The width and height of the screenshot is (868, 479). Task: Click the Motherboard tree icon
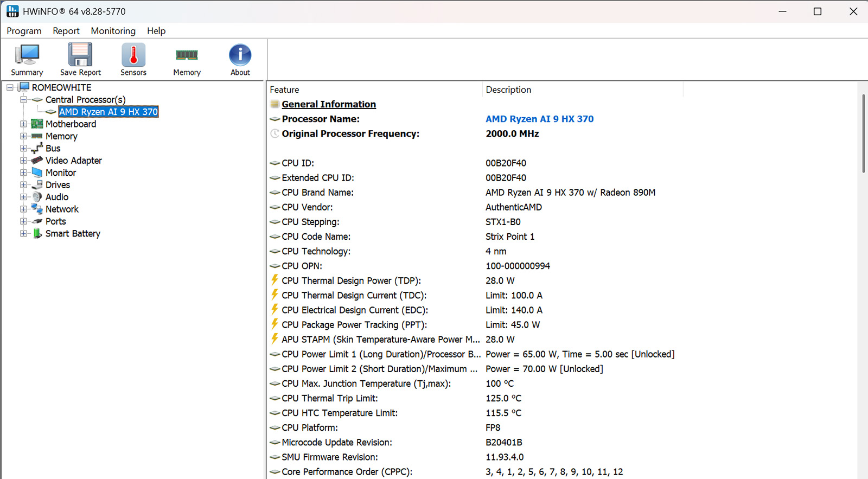[x=37, y=124]
